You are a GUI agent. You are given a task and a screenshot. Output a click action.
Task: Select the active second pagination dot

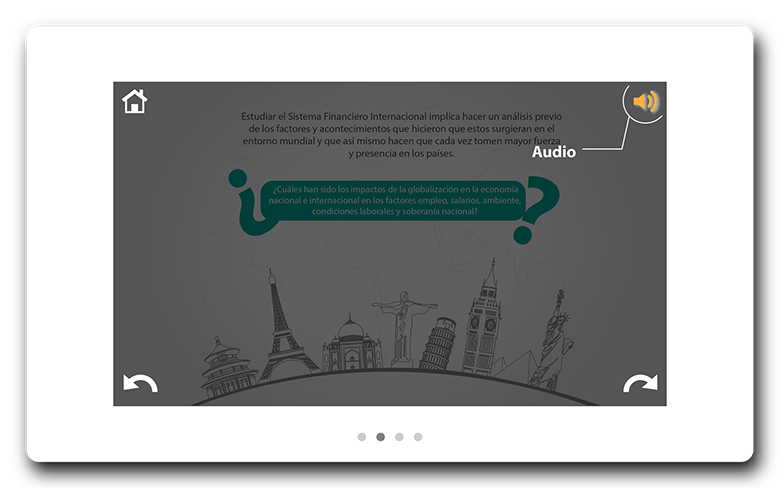pyautogui.click(x=380, y=437)
